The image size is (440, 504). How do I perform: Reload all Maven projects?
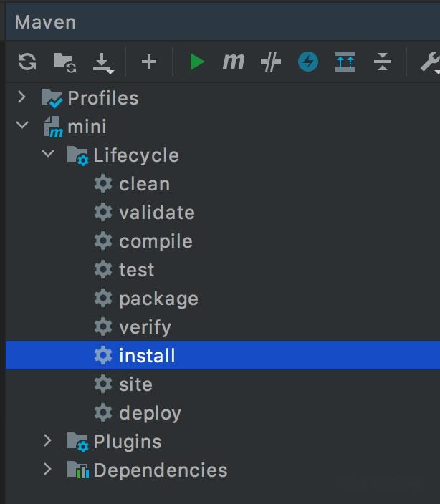pyautogui.click(x=27, y=62)
